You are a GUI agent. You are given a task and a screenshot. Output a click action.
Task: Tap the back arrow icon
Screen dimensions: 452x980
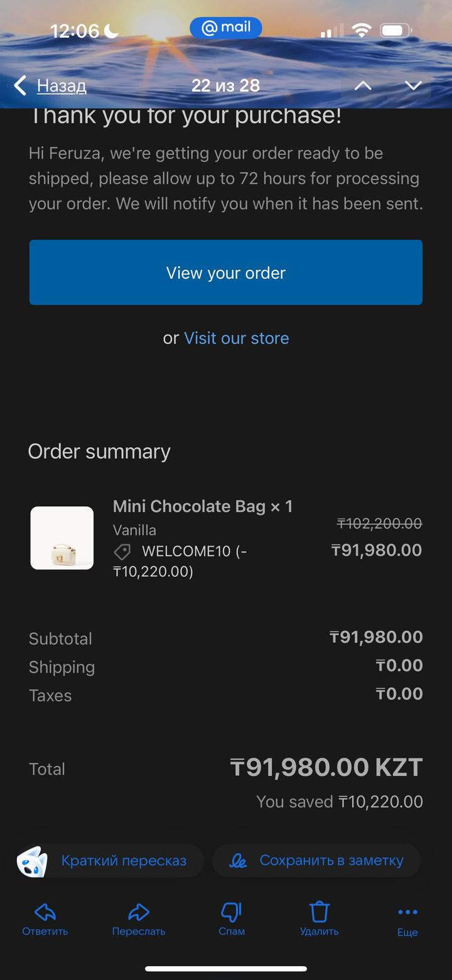(x=20, y=85)
